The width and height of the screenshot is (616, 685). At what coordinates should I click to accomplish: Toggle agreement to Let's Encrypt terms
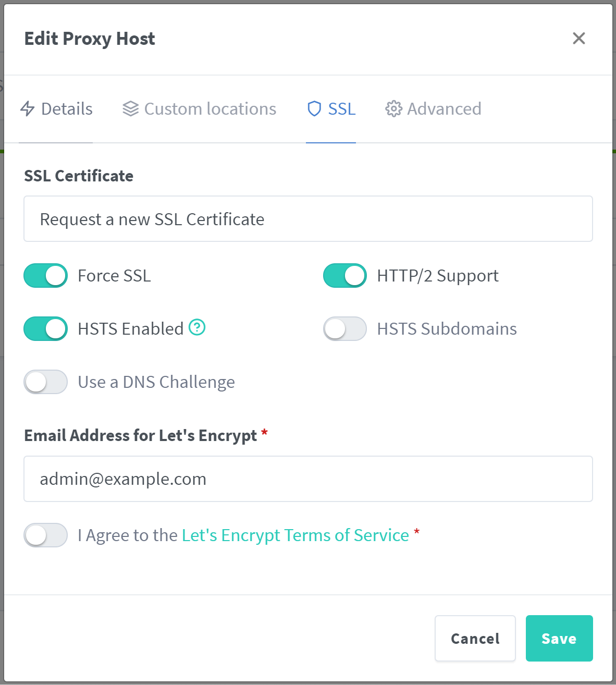pos(46,535)
